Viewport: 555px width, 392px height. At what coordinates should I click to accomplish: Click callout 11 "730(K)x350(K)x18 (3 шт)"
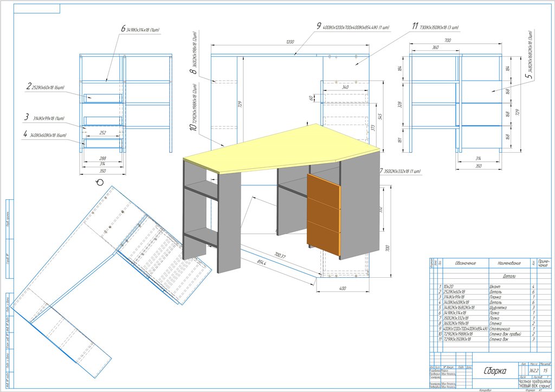tap(435, 27)
